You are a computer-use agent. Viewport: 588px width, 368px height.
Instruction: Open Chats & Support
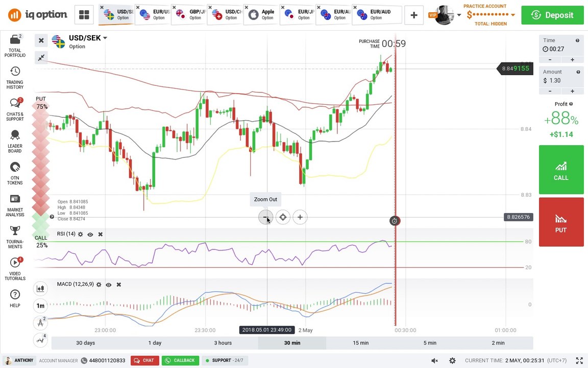(15, 110)
